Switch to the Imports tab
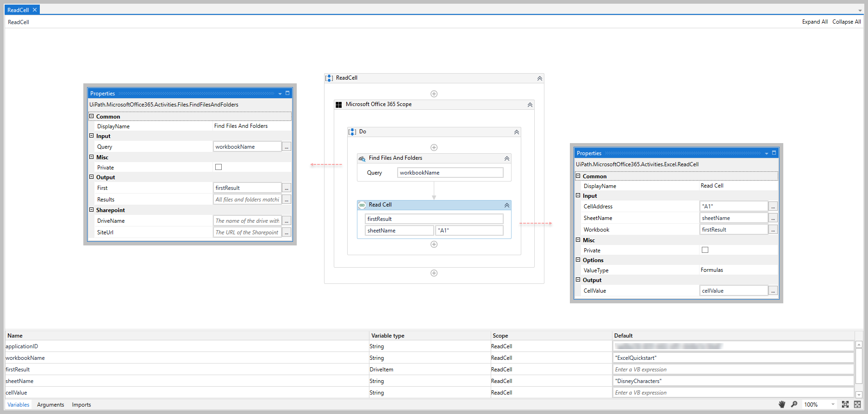This screenshot has height=414, width=868. [81, 405]
